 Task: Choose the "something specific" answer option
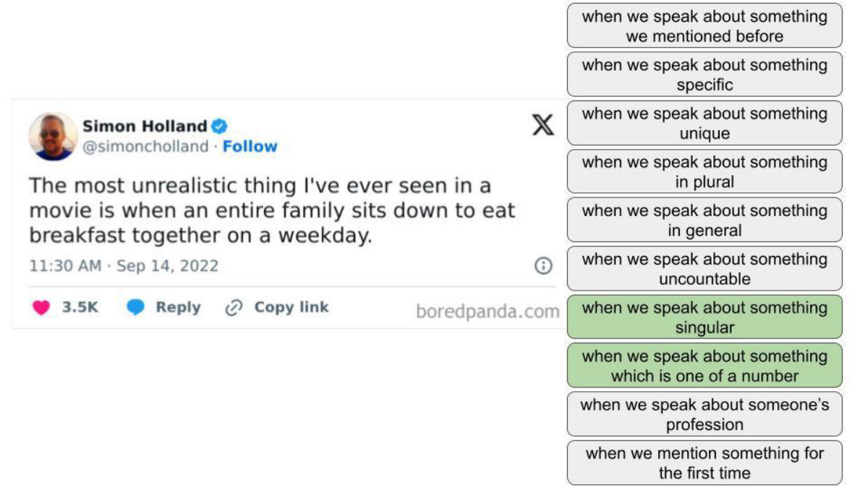point(705,74)
